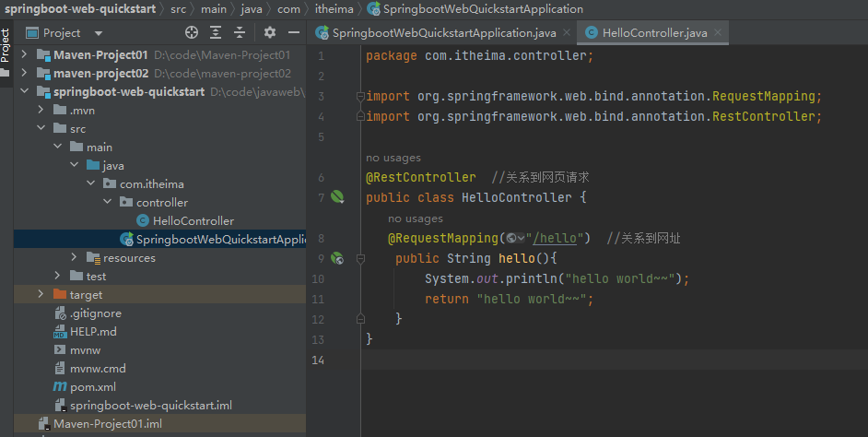Click the RestController import class name
Image resolution: width=868 pixels, height=437 pixels.
(x=763, y=116)
